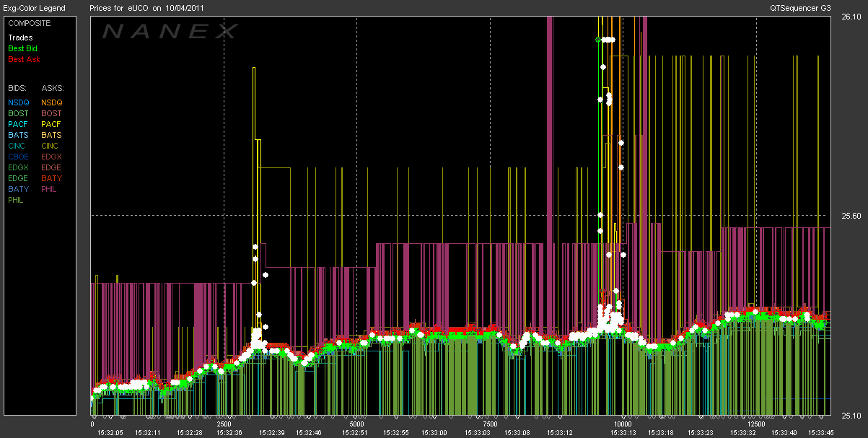The width and height of the screenshot is (868, 438).
Task: Click the 12500 sequence axis label
Action: [x=755, y=424]
